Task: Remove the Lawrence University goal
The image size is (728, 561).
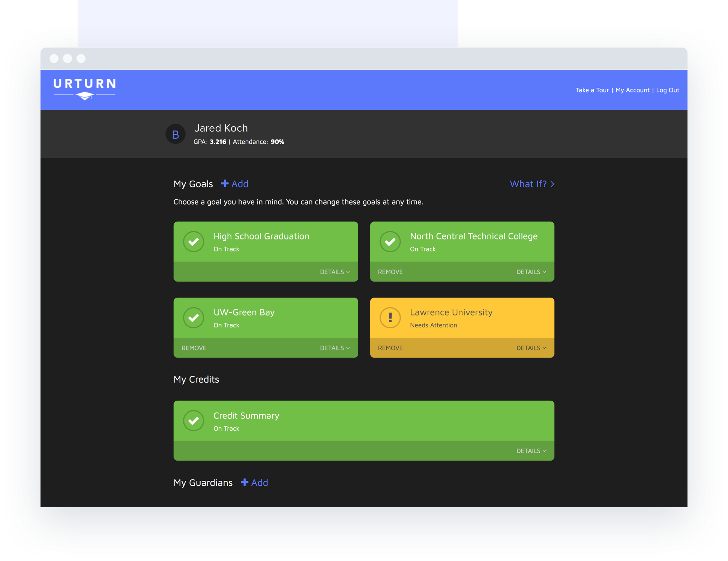Action: tap(390, 348)
